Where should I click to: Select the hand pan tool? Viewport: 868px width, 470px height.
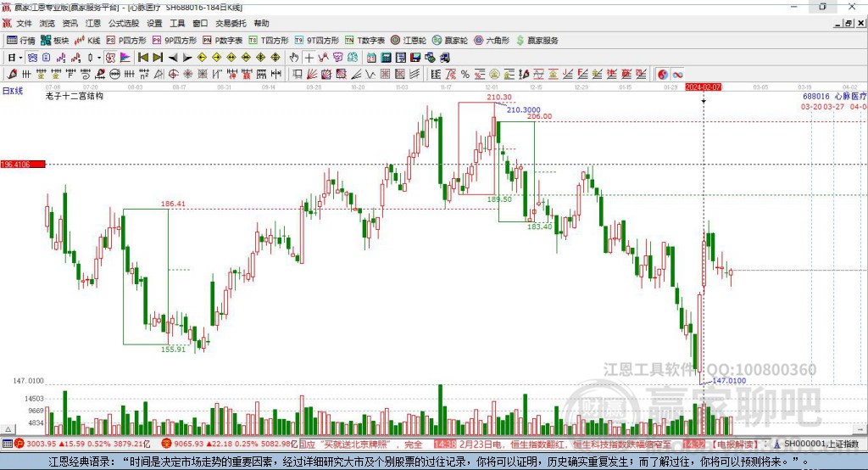tap(294, 58)
